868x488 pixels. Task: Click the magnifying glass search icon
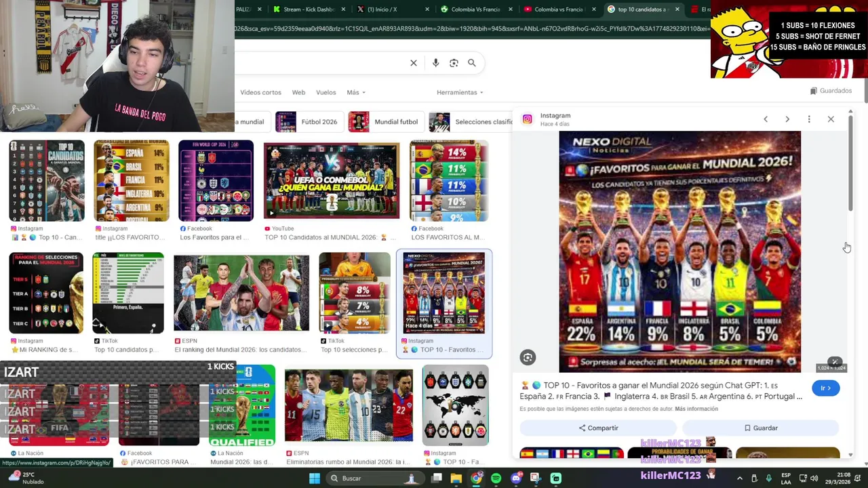472,63
